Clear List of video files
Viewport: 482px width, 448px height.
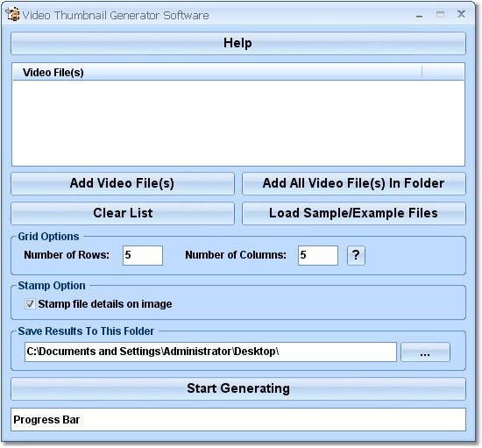123,213
